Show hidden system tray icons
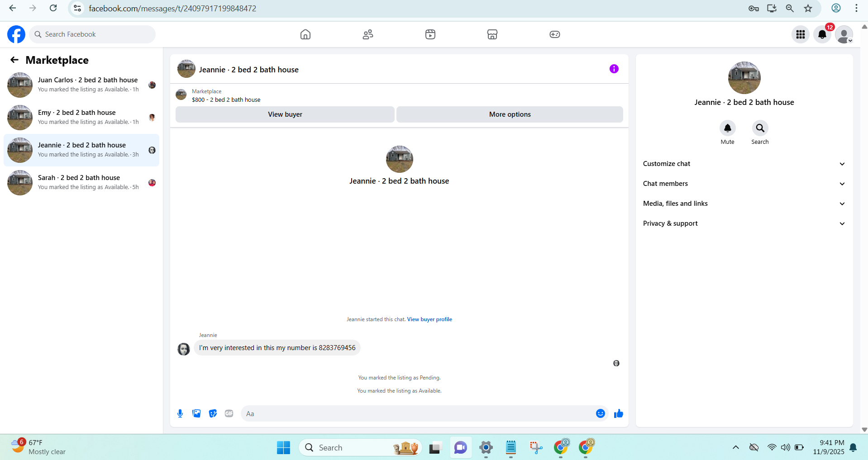 [x=736, y=448]
